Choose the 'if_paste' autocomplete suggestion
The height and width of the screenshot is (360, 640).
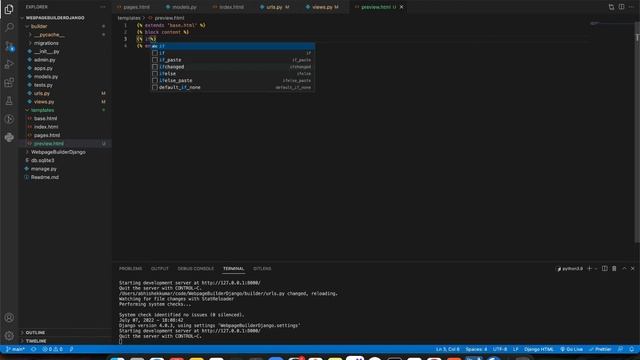click(x=233, y=60)
